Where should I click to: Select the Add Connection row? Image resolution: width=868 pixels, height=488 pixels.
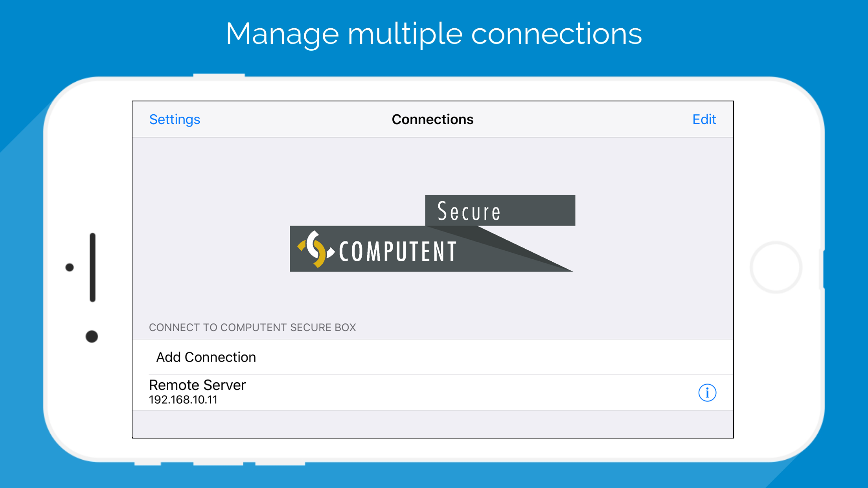click(x=206, y=357)
